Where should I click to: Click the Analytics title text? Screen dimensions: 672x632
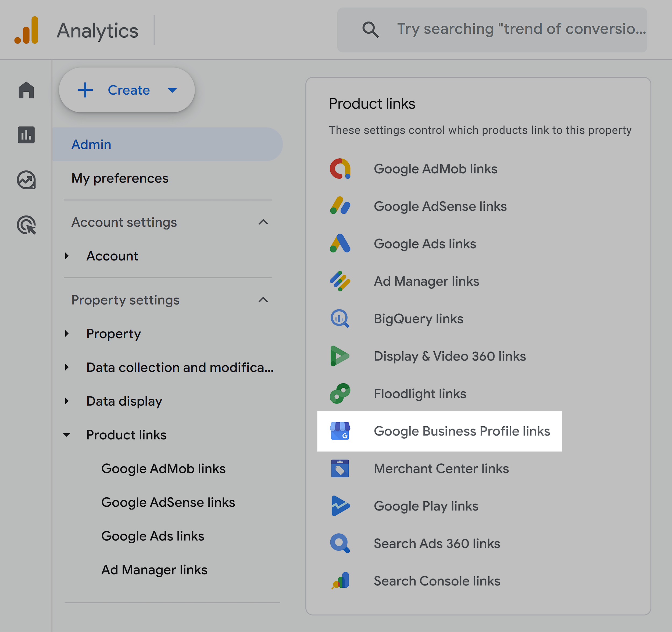pos(97,31)
